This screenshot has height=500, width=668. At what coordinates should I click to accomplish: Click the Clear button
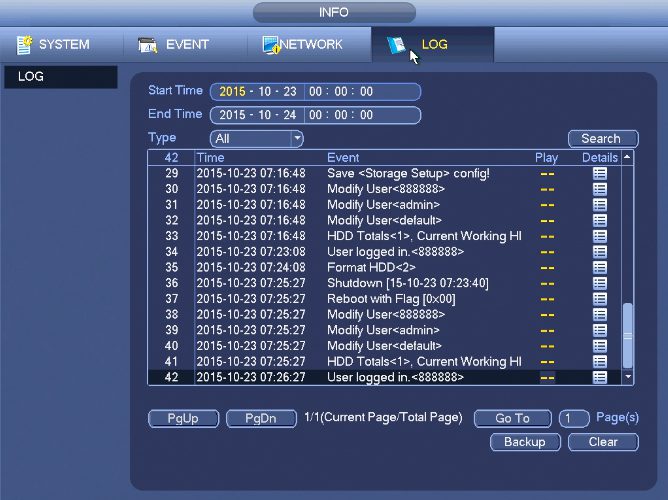(x=603, y=442)
